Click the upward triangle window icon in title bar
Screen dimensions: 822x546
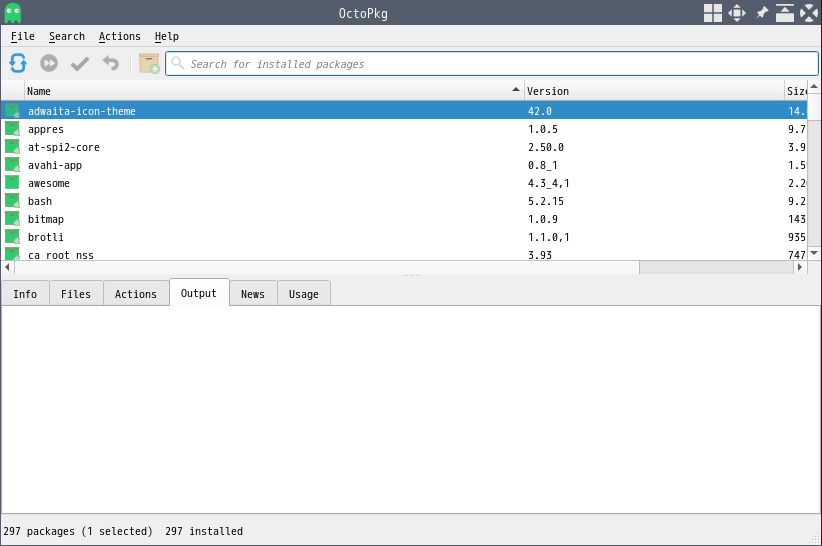[x=785, y=13]
